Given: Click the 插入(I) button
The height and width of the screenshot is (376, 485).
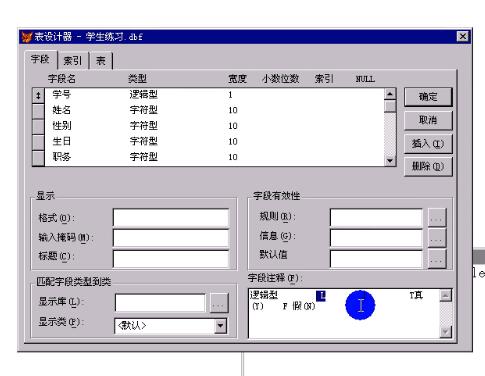Looking at the screenshot, I should 428,144.
